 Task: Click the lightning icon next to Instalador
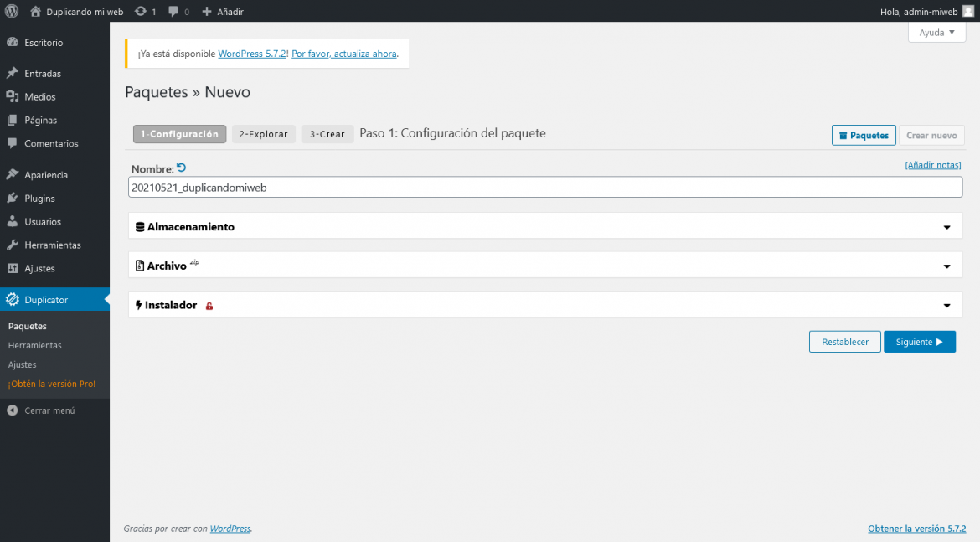click(x=138, y=305)
